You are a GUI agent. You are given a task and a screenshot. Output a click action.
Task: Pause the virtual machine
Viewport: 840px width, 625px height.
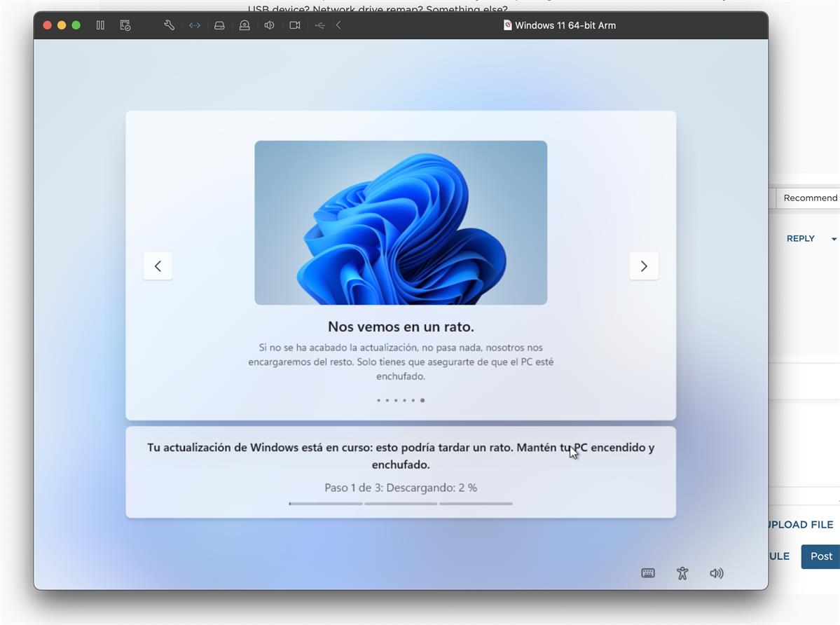click(x=100, y=25)
